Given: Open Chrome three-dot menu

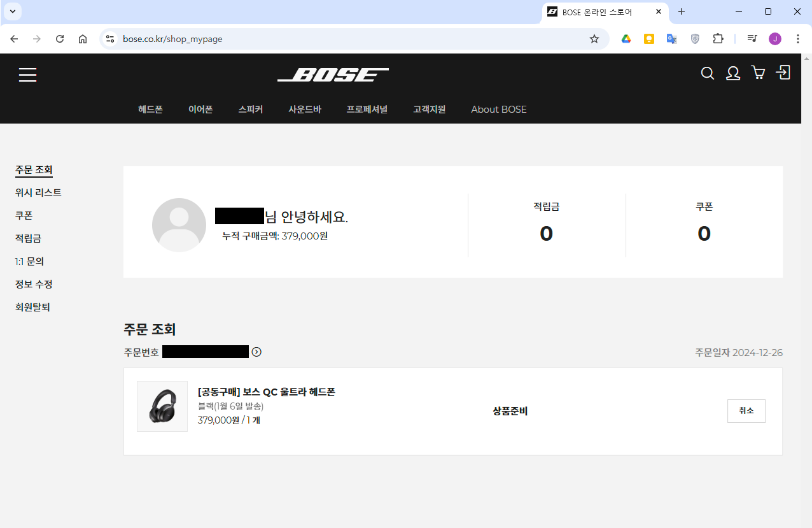Looking at the screenshot, I should [797, 39].
